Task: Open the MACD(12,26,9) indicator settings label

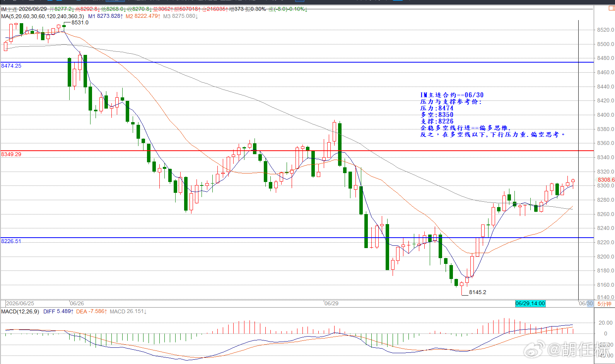Action: 20,311
